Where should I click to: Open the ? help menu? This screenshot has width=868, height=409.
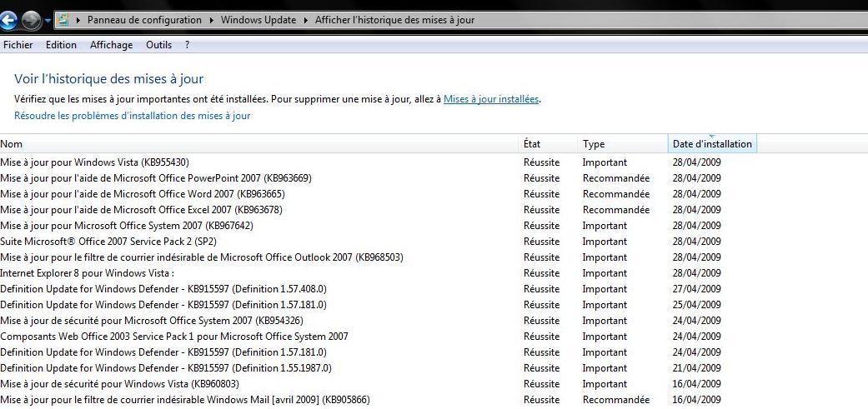[188, 45]
